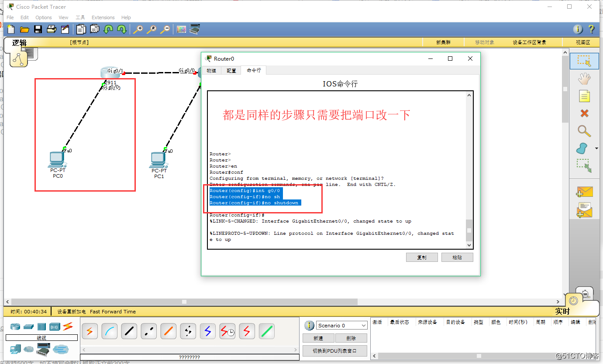Add a Simple PDU envelope
The height and width of the screenshot is (364, 603).
[x=584, y=192]
